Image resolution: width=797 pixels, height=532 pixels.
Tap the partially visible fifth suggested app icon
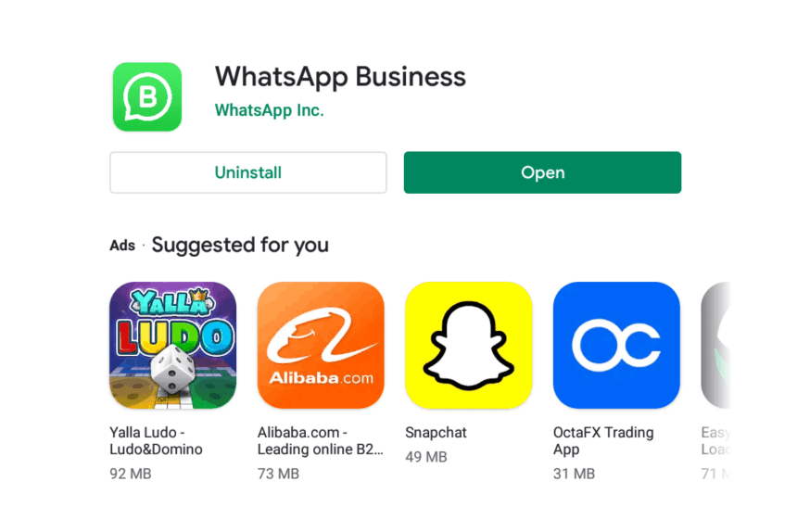[715, 346]
